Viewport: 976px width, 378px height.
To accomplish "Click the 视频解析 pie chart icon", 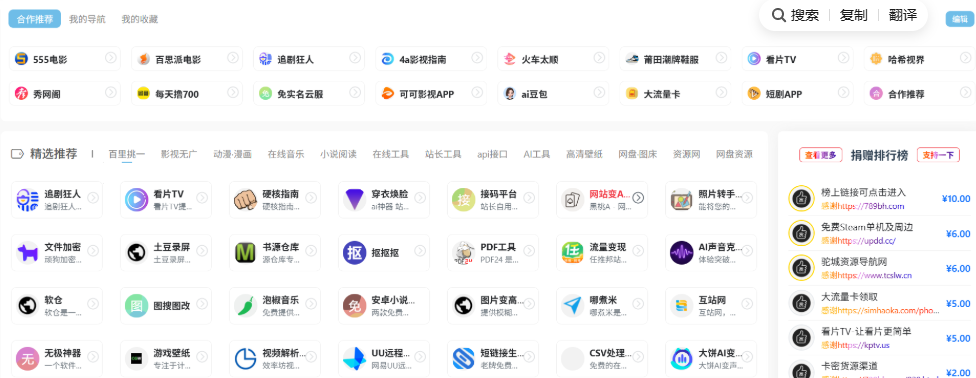I will (245, 359).
